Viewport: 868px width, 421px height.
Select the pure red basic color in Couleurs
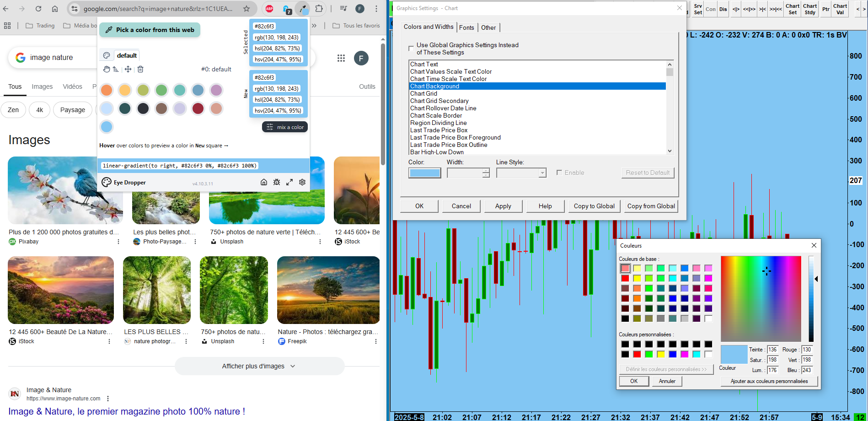[x=625, y=278]
